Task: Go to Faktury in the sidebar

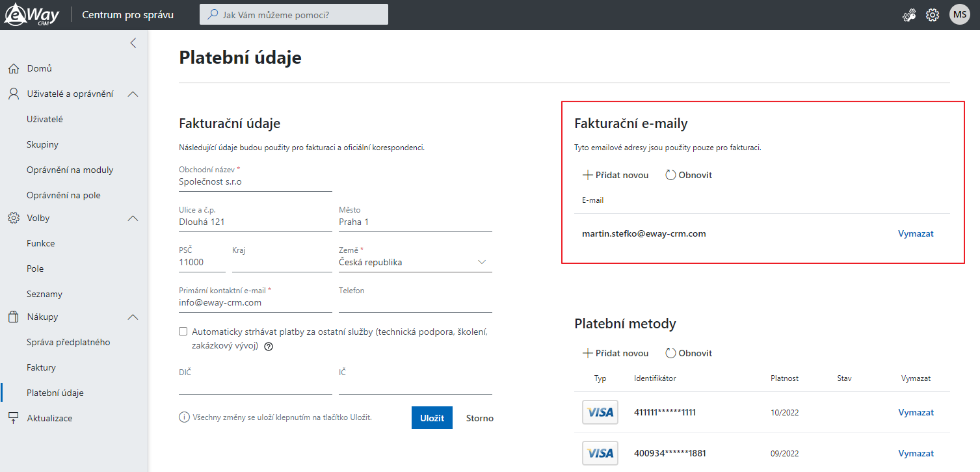Action: pyautogui.click(x=41, y=367)
